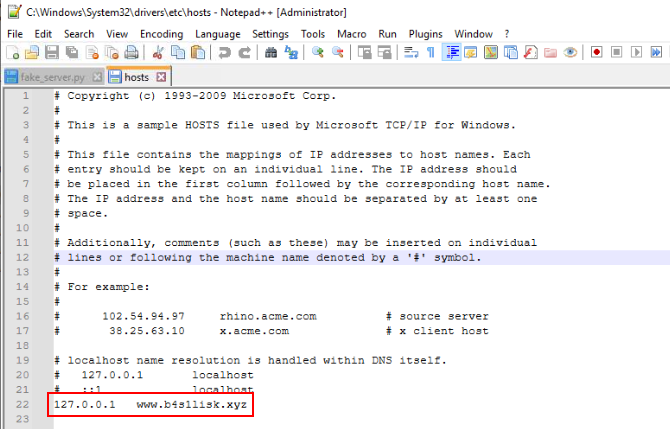
Task: Open the Document Map icon
Action: click(491, 53)
